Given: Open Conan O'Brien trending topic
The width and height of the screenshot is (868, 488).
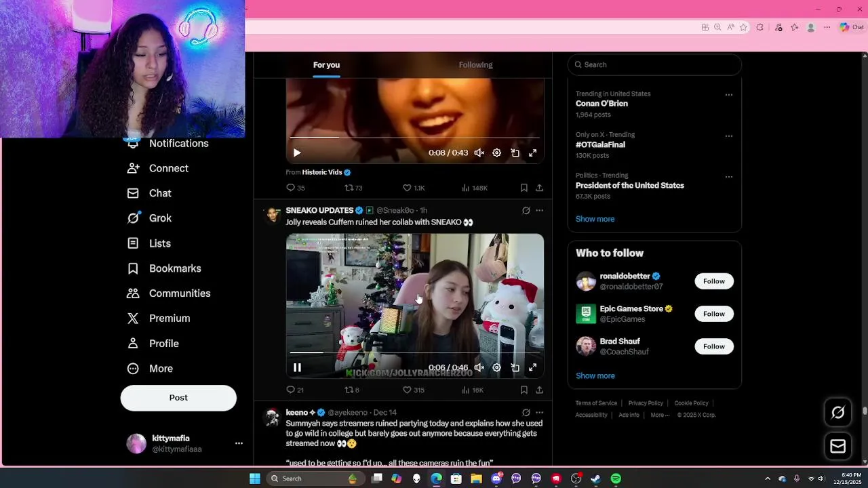Looking at the screenshot, I should pos(601,104).
